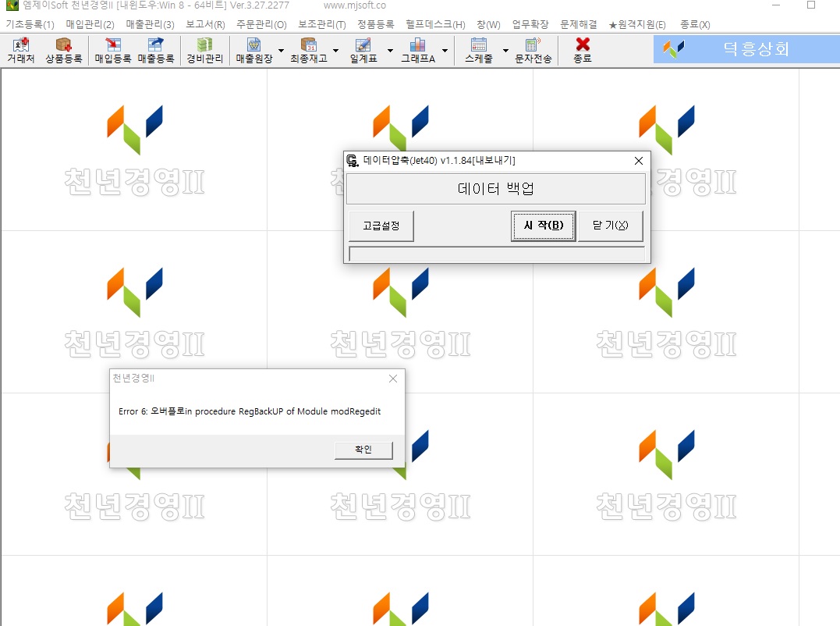Expand the dropdown arrow next to 그래프A
This screenshot has height=626, width=840.
pyautogui.click(x=445, y=51)
